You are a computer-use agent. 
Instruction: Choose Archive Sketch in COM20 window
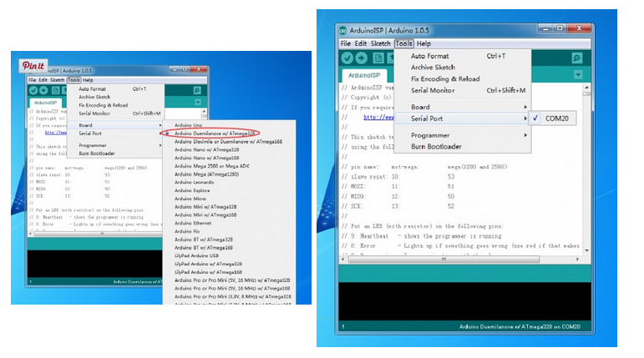[462, 68]
